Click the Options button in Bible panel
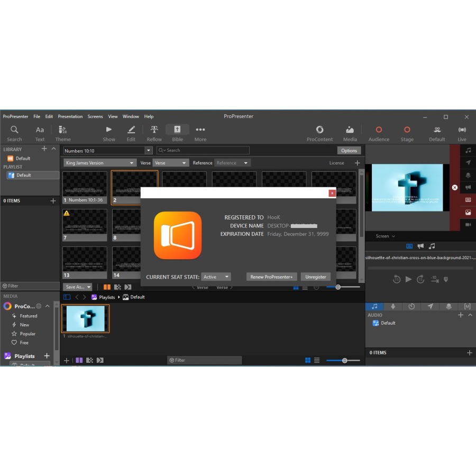 pos(349,151)
